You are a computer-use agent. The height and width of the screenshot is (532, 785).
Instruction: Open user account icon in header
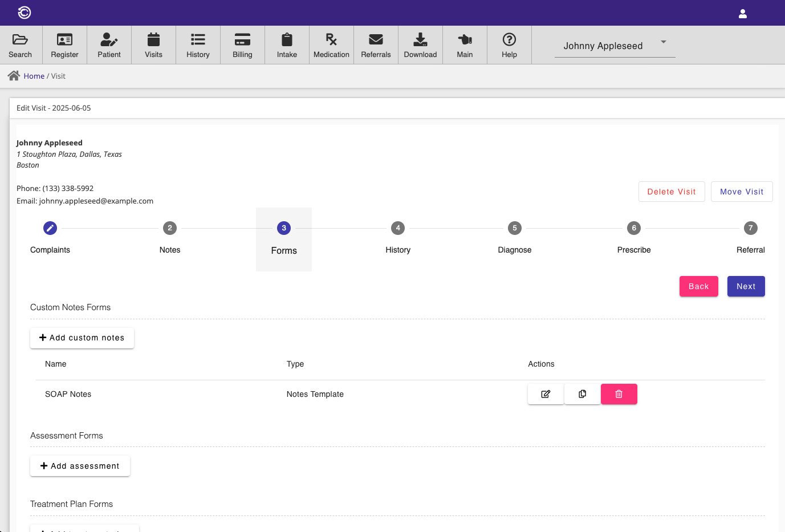(x=742, y=14)
